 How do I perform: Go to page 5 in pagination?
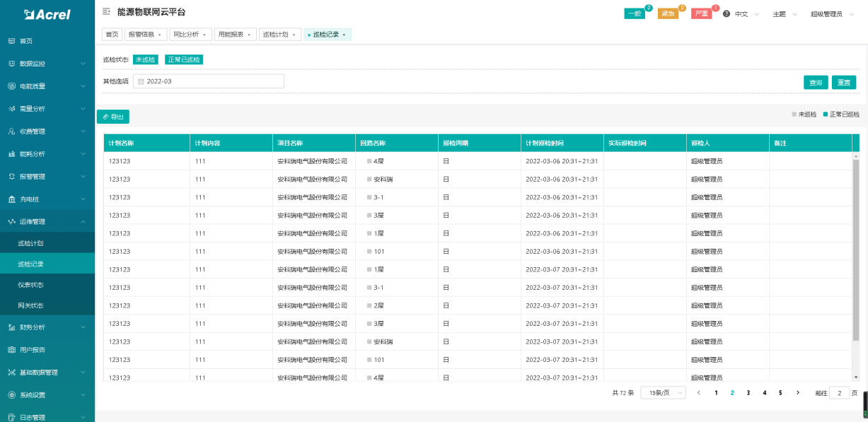coord(780,392)
